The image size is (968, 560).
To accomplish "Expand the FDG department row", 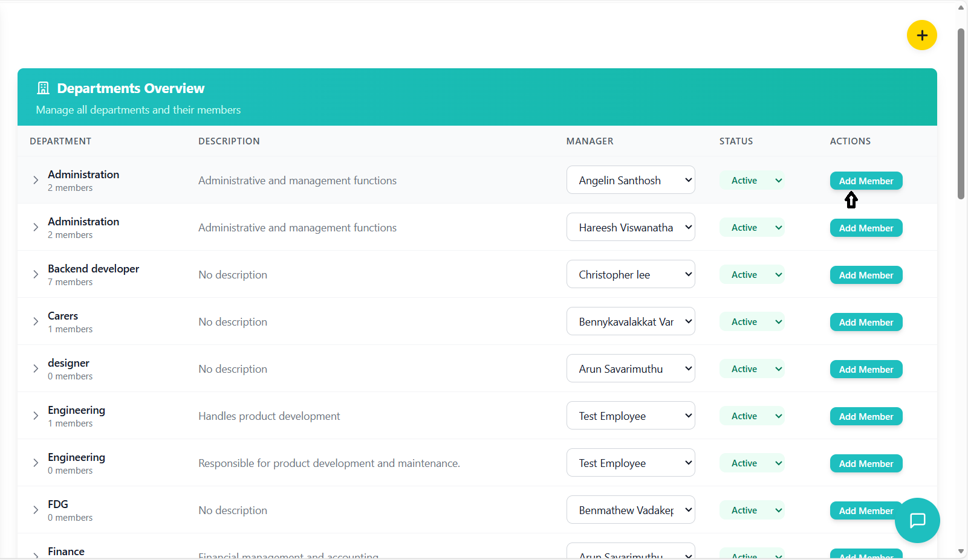I will click(36, 510).
